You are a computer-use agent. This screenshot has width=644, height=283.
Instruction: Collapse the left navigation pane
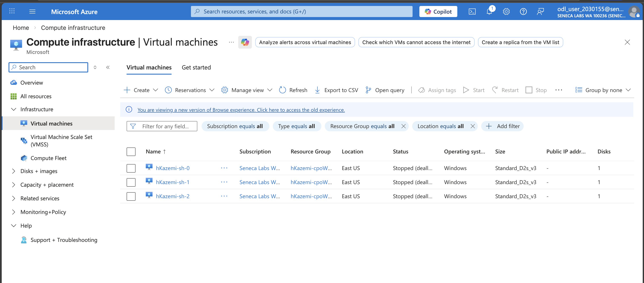pyautogui.click(x=108, y=67)
